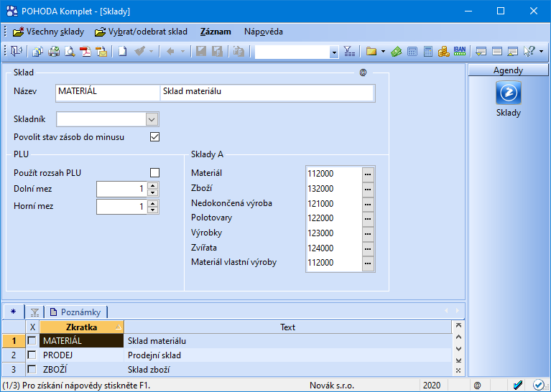Click the IBAN toolbar icon
551x392 pixels.
click(460, 51)
